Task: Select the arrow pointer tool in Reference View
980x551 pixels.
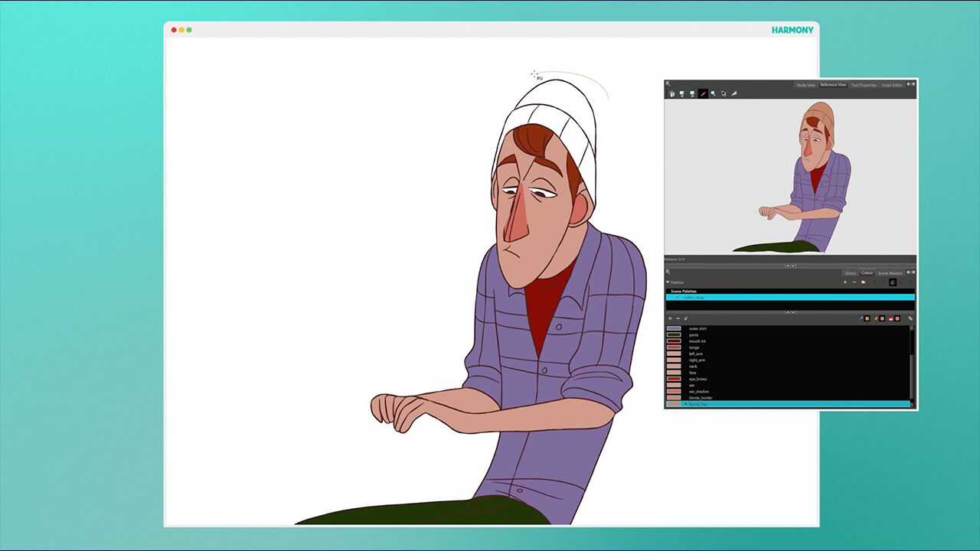Action: coord(724,93)
